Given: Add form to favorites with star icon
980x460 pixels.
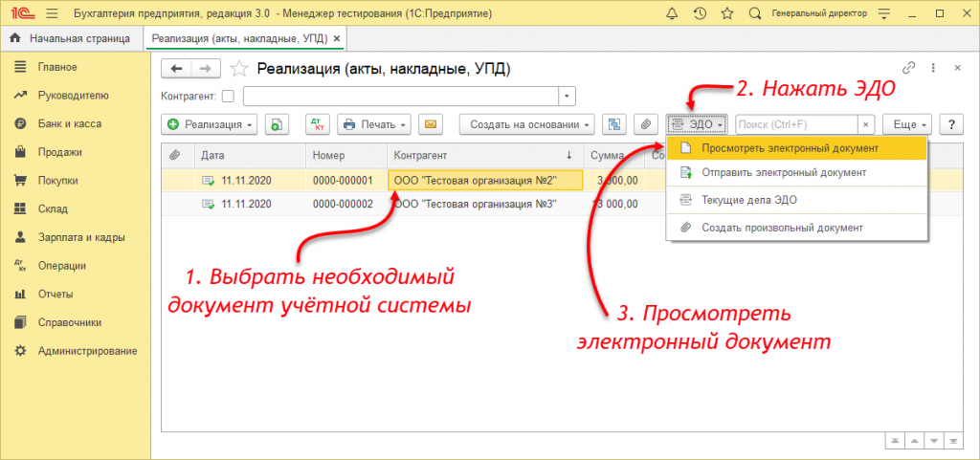Looking at the screenshot, I should coord(239,69).
